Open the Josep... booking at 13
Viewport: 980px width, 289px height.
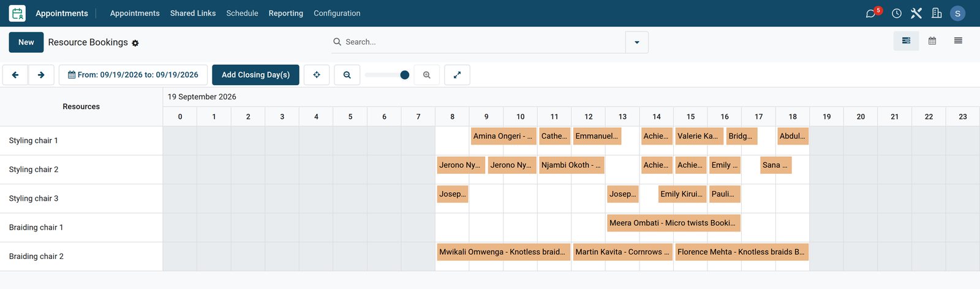(x=623, y=193)
